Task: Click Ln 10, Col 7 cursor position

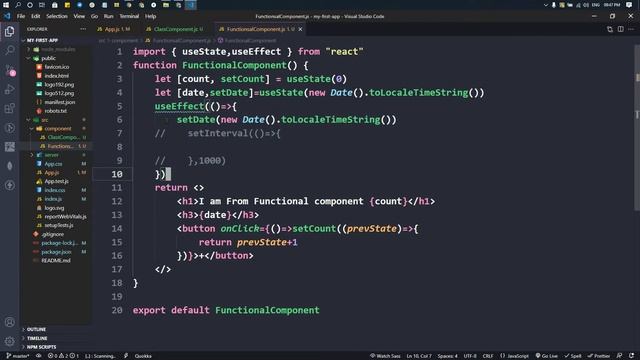Action: tap(419, 356)
